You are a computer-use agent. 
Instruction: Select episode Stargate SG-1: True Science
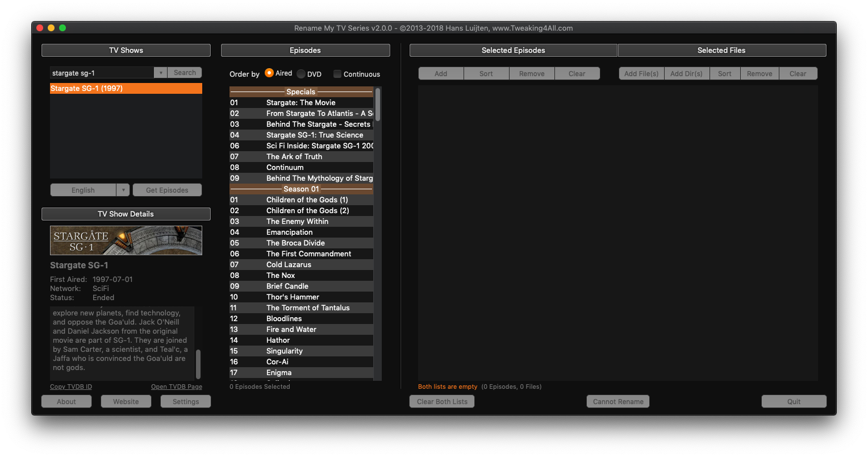click(301, 135)
